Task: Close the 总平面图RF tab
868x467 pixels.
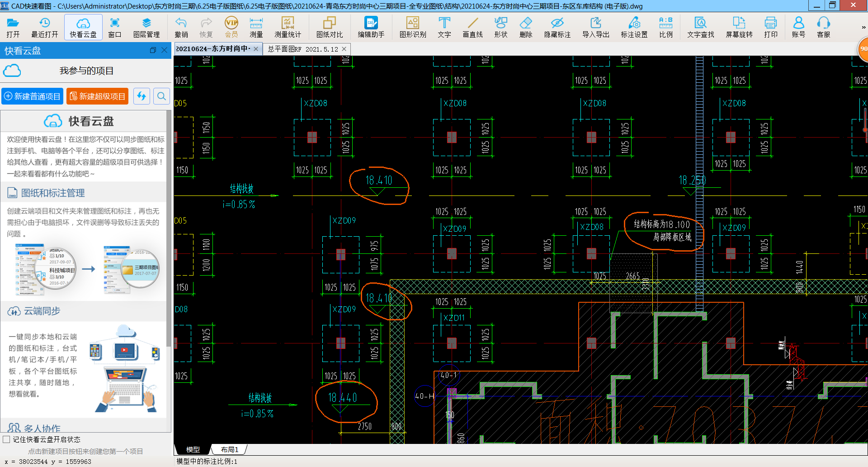Action: [x=344, y=49]
